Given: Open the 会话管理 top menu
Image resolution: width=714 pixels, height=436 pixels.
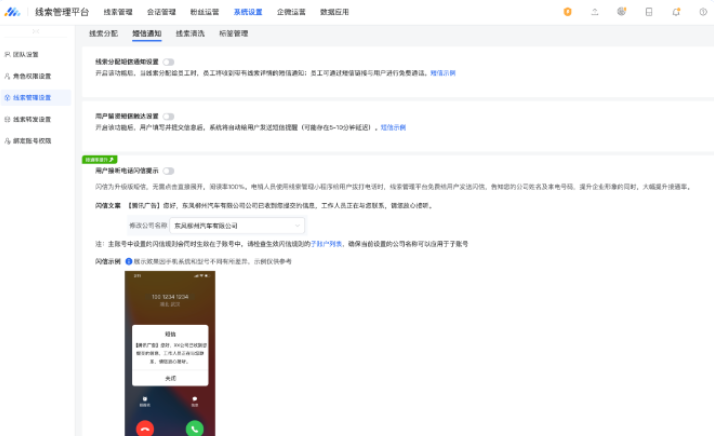Looking at the screenshot, I should pyautogui.click(x=161, y=12).
